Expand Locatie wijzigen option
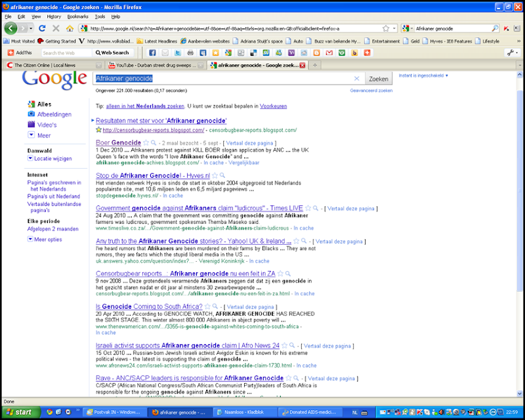Image resolution: width=525 pixels, height=420 pixels. coord(30,158)
